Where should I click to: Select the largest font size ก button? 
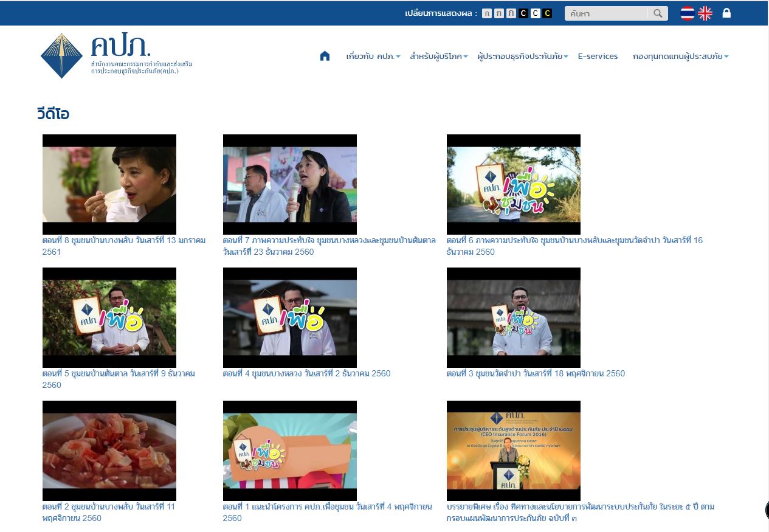[x=511, y=13]
